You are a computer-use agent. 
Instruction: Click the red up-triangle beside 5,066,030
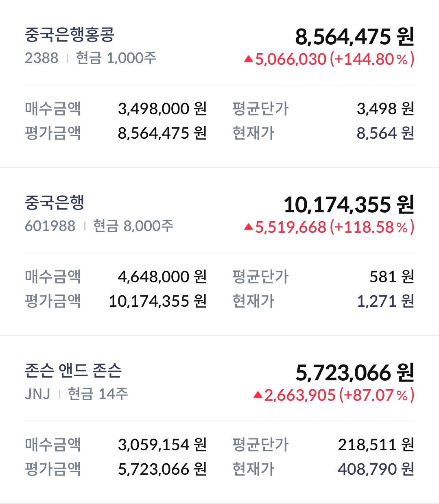tap(249, 59)
